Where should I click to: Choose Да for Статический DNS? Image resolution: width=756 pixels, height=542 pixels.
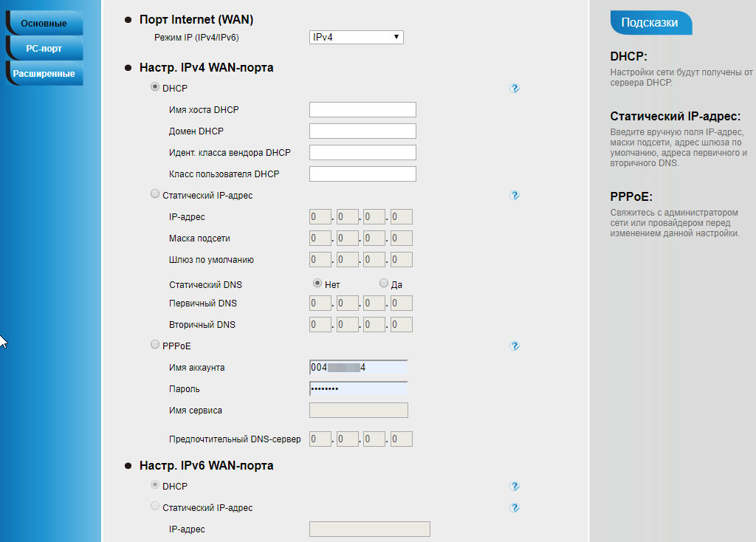click(383, 283)
